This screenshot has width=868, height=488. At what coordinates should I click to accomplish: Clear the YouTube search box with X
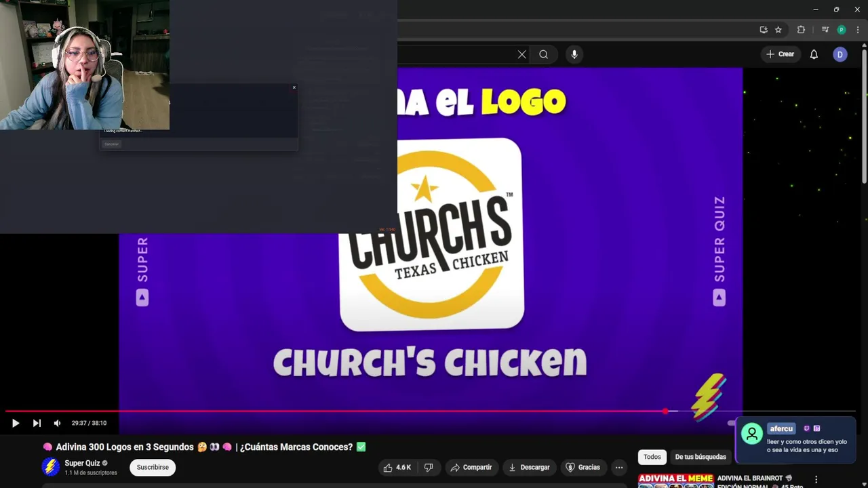click(x=521, y=54)
